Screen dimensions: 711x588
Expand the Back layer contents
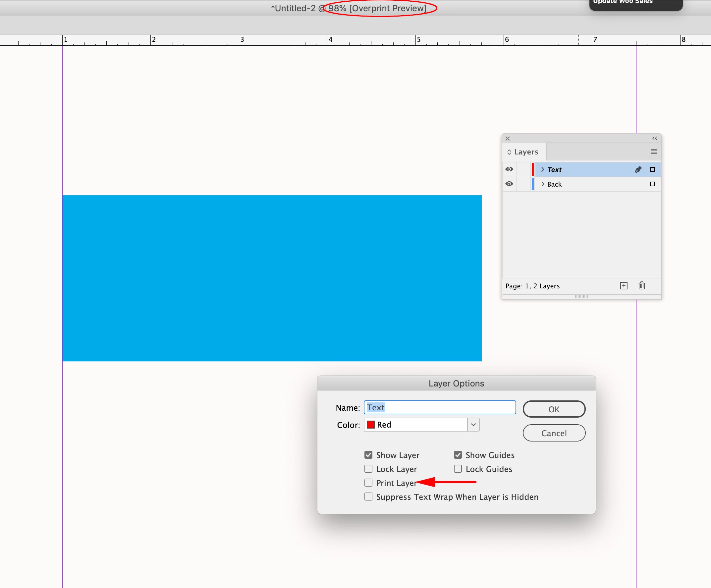543,184
